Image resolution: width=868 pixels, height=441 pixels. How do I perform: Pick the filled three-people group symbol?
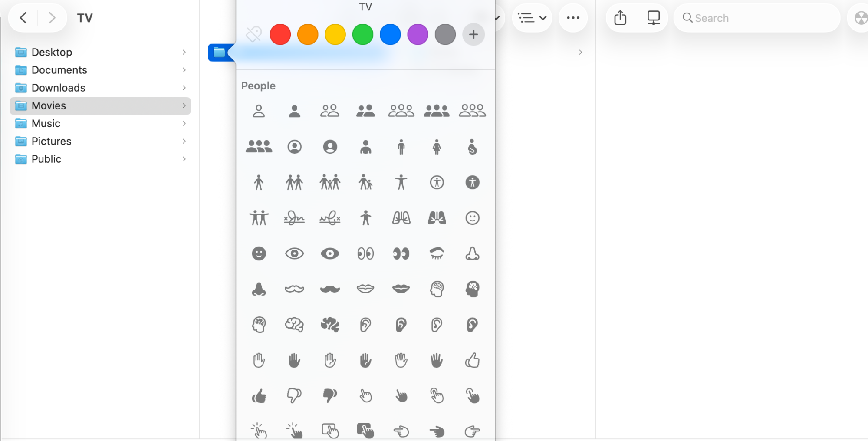(437, 111)
